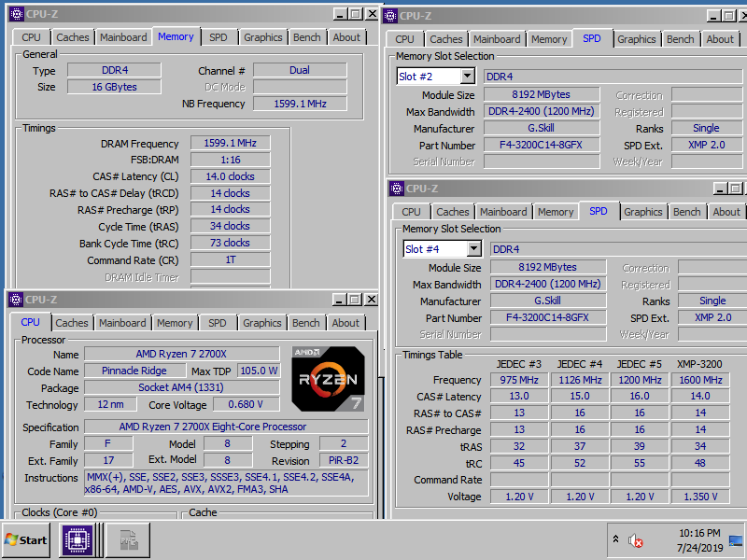The image size is (747, 560).
Task: Open Mainboard tab in Slot #4 window
Action: pyautogui.click(x=503, y=212)
